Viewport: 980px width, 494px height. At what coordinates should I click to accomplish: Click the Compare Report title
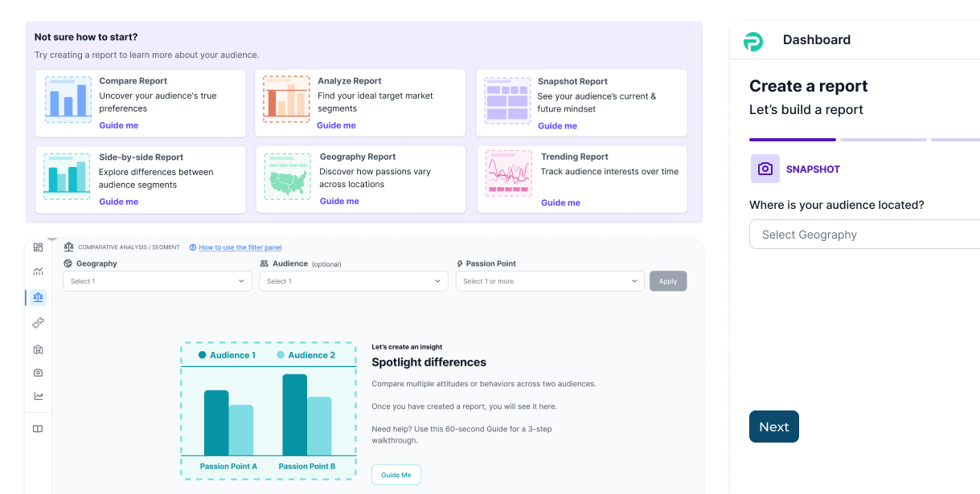(x=133, y=81)
